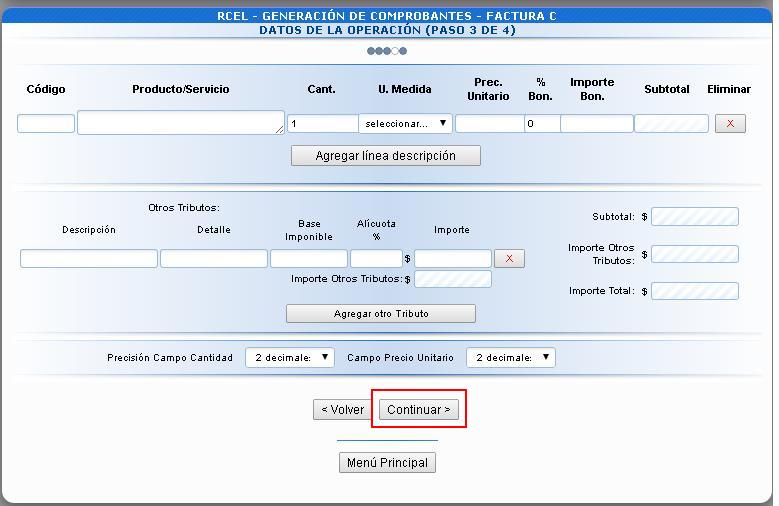779x506 pixels.
Task: Click the Producto/Servicio text area
Action: click(x=180, y=123)
